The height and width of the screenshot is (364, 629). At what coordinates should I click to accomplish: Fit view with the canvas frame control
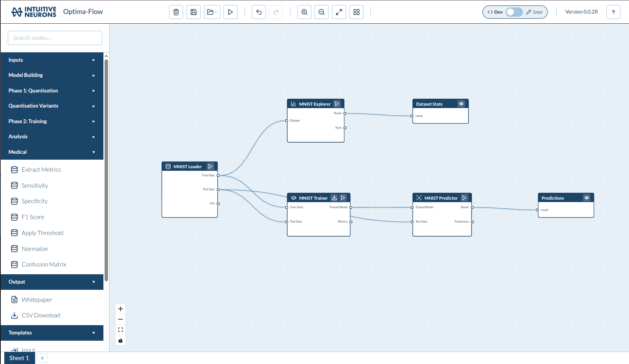(121, 330)
